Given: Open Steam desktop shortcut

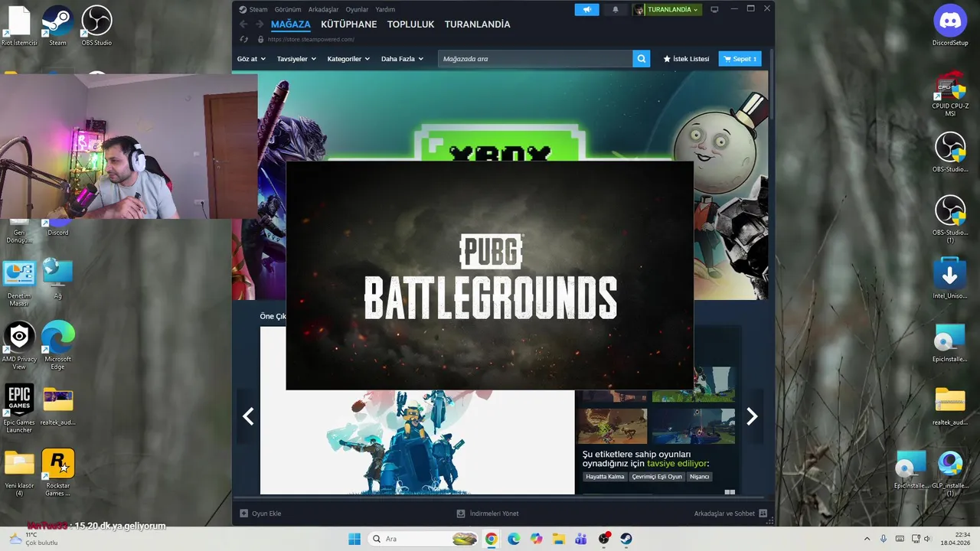Looking at the screenshot, I should pyautogui.click(x=58, y=25).
